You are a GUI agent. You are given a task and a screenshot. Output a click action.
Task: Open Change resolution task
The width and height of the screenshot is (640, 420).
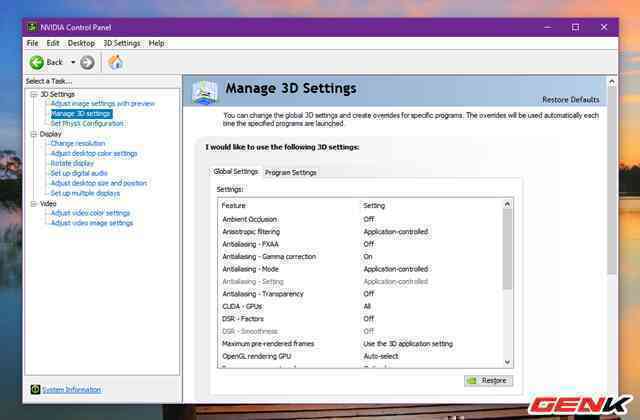point(78,144)
